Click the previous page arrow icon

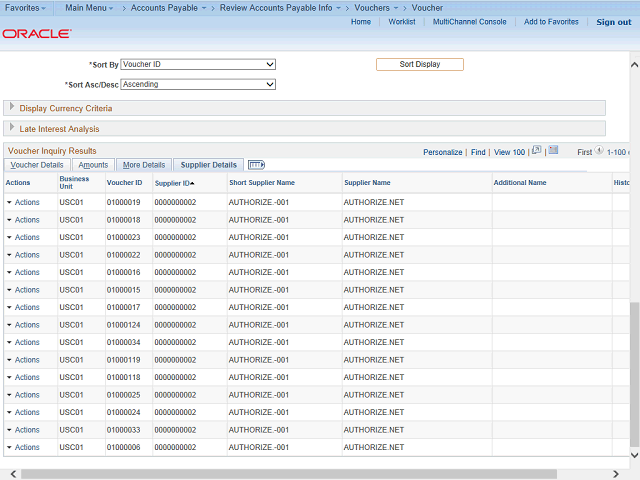click(599, 151)
